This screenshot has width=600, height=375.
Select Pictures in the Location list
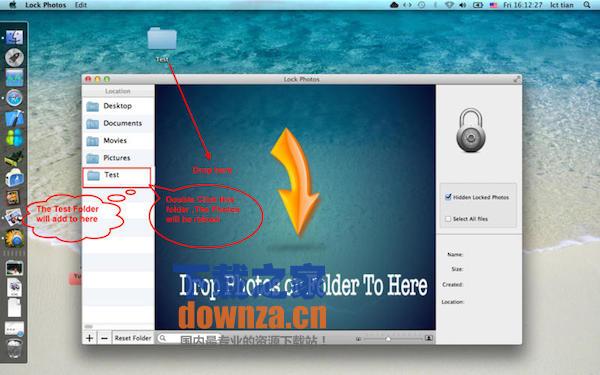118,158
